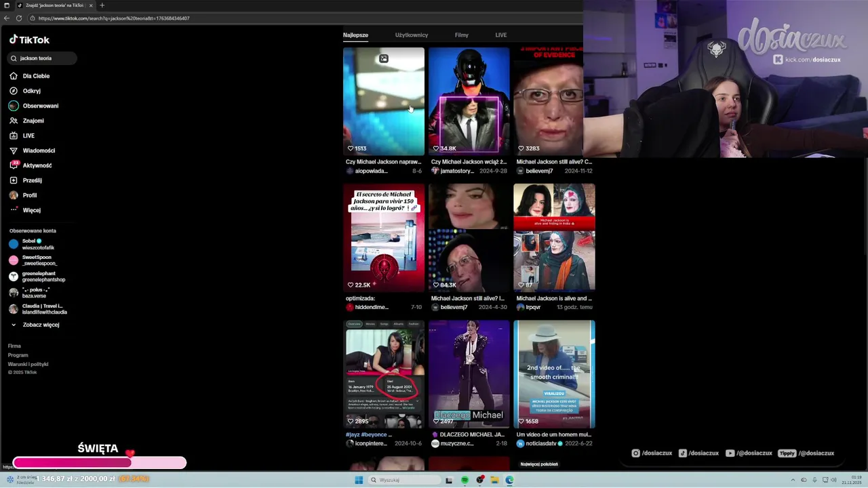This screenshot has width=868, height=488.
Task: Open a new browser tab
Action: [x=102, y=5]
